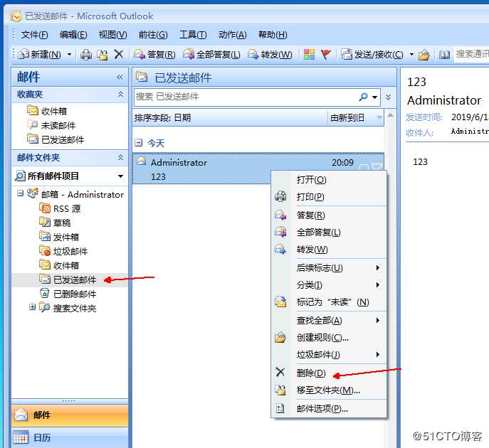489x448 pixels.
Task: Choose 打印(P) from context menu
Action: click(329, 197)
